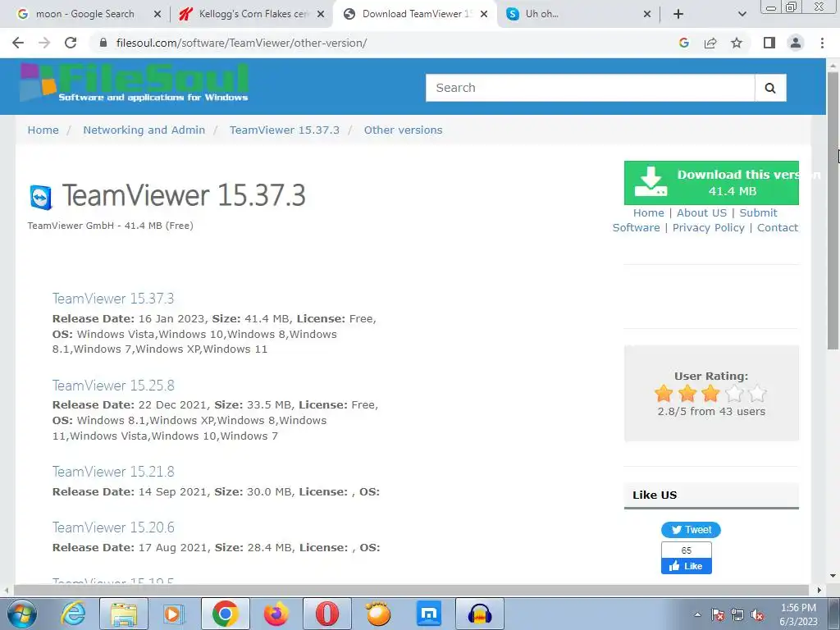Switch to Kellogg's Corn Flakes tab

pyautogui.click(x=252, y=14)
